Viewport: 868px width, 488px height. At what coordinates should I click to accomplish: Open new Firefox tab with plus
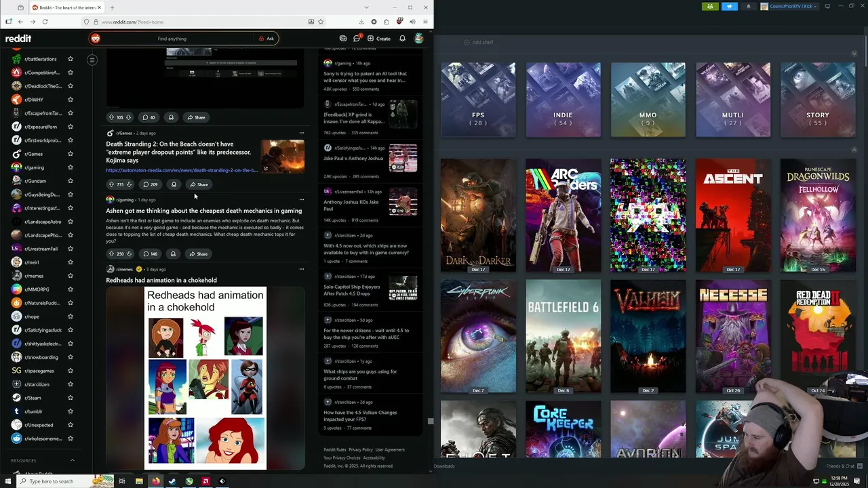[x=112, y=7]
